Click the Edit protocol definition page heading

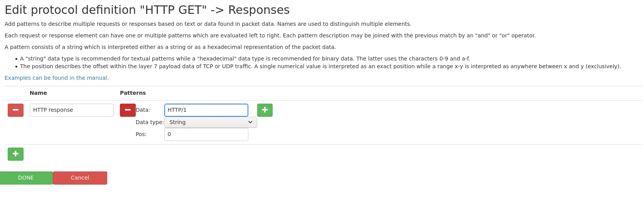pyautogui.click(x=147, y=10)
